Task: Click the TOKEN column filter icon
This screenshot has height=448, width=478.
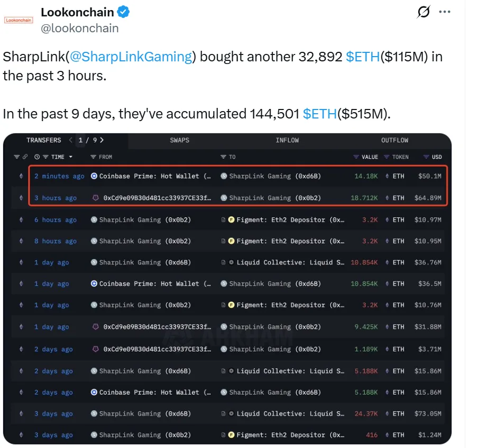Action: point(387,157)
